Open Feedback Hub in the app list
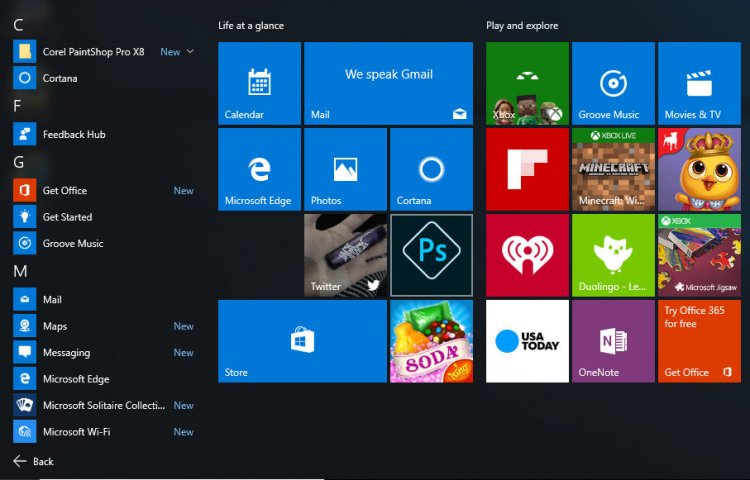 103,134
